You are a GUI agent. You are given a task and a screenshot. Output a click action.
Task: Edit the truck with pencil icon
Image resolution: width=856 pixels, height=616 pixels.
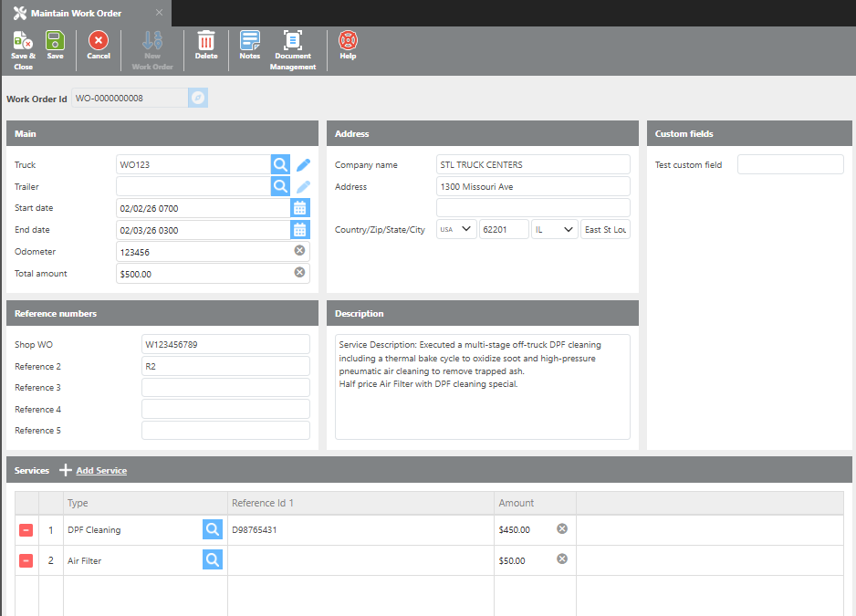pyautogui.click(x=303, y=165)
